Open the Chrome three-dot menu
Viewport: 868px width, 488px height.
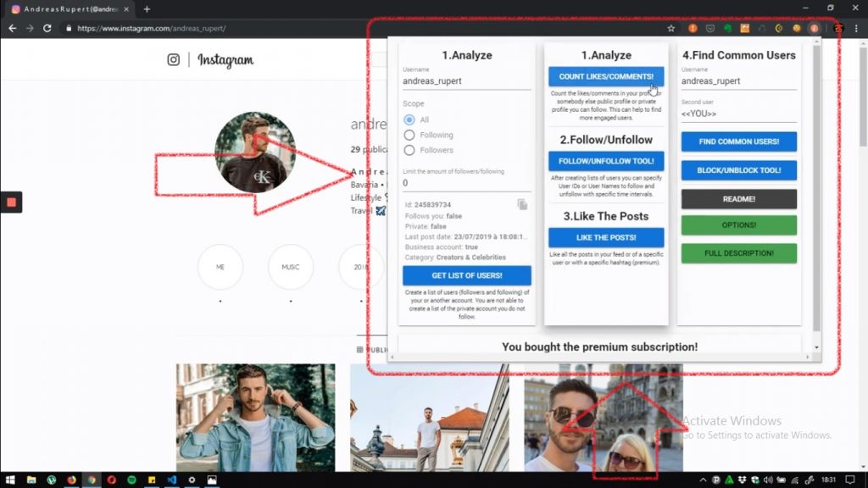click(x=857, y=28)
